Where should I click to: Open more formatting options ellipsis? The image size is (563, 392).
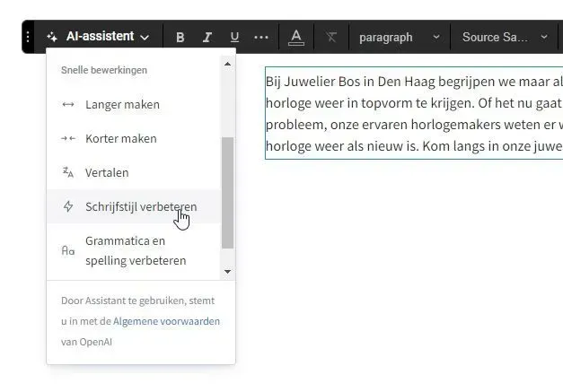pos(261,37)
